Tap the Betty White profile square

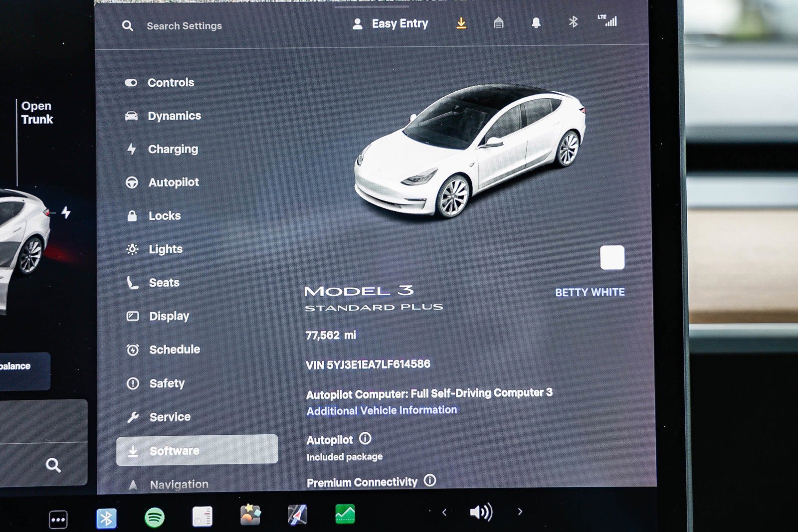pyautogui.click(x=612, y=257)
